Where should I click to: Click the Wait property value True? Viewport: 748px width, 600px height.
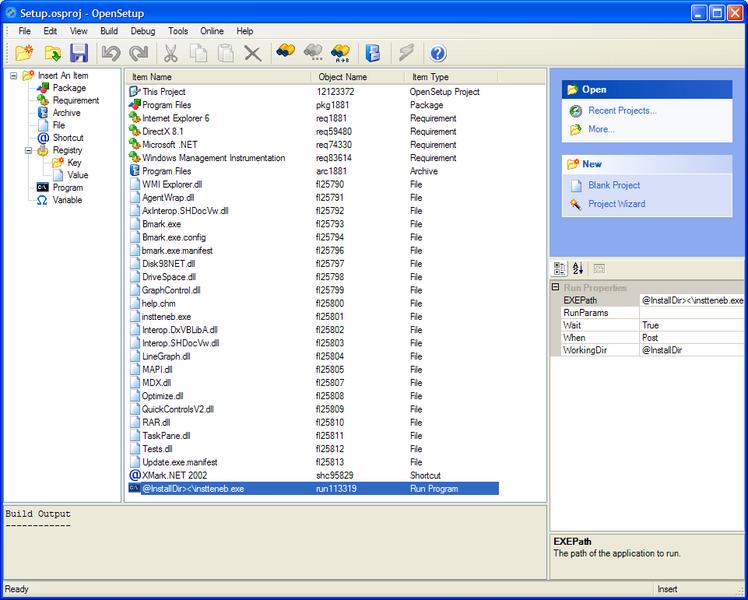692,325
